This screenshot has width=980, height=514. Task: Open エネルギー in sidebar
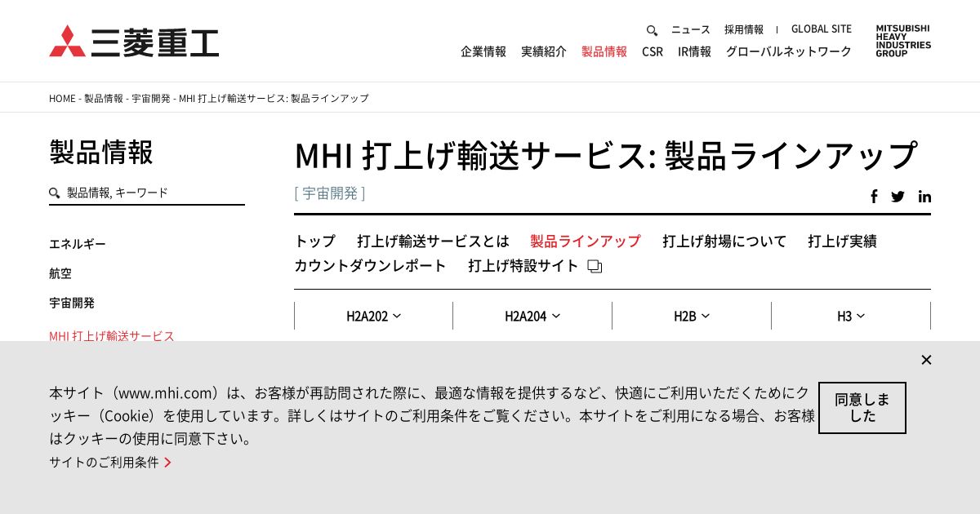78,244
